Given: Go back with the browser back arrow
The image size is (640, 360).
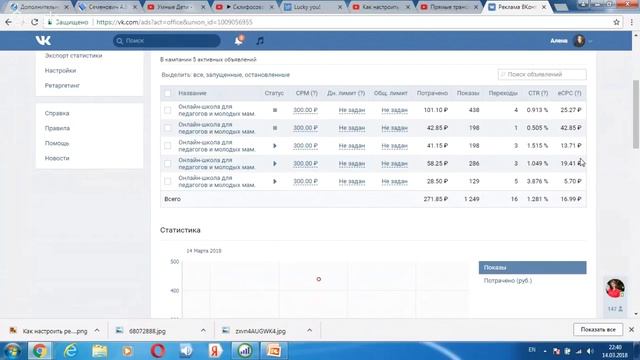Looking at the screenshot, I should tap(9, 22).
